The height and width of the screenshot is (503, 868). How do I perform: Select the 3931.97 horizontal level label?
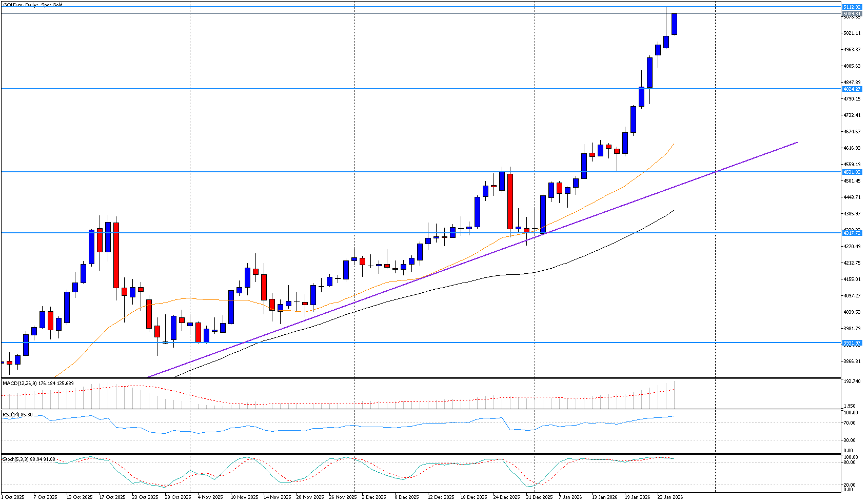point(852,343)
